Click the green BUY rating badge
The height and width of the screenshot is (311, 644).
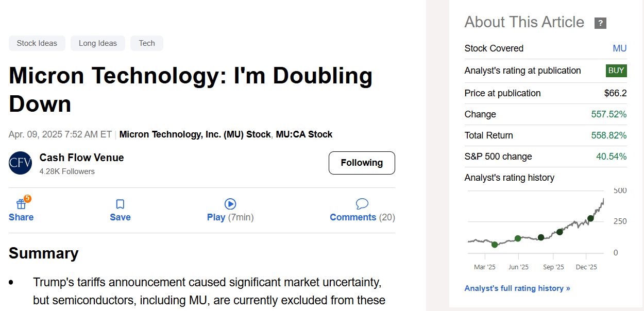[616, 71]
